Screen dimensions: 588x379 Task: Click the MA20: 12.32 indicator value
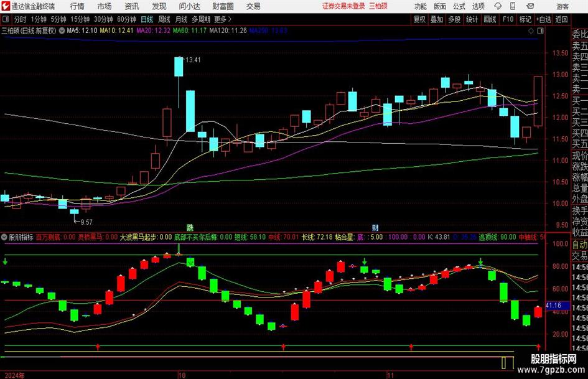point(153,30)
